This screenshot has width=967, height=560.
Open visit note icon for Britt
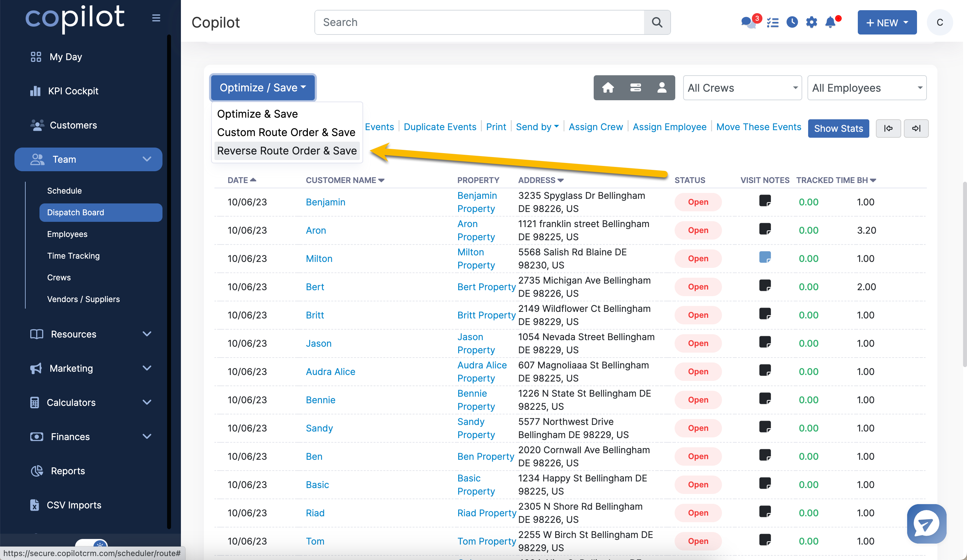(x=765, y=314)
